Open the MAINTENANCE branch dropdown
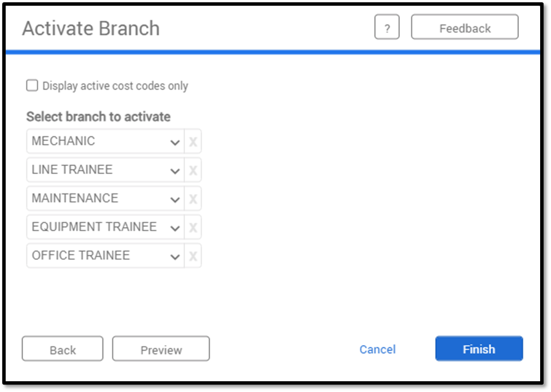Image resolution: width=551 pixels, height=392 pixels. 175,198
